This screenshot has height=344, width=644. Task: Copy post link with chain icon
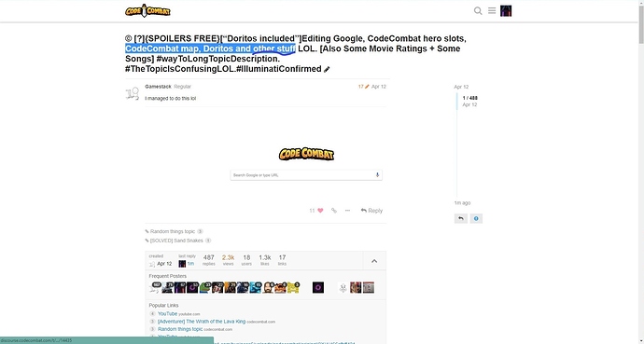click(x=334, y=211)
